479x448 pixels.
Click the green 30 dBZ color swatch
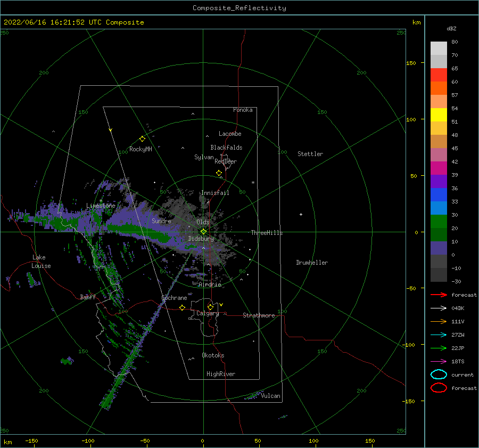point(439,221)
